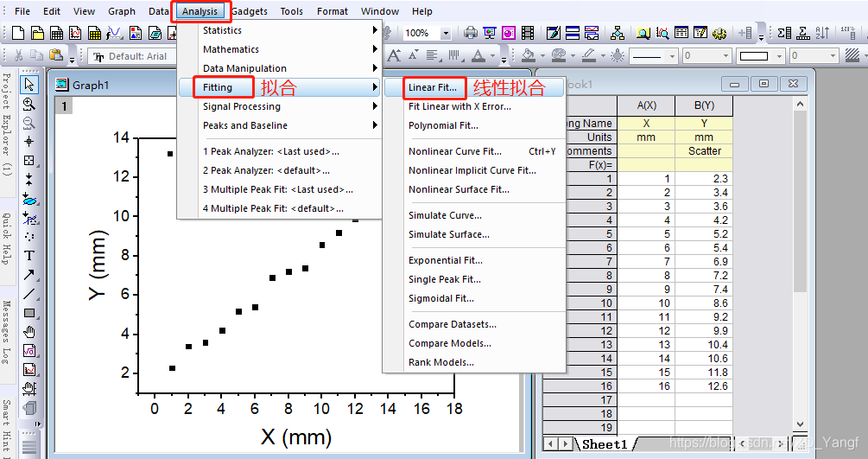Screen dimensions: 868x459
Task: Click the Paste clipboard icon
Action: coord(55,54)
